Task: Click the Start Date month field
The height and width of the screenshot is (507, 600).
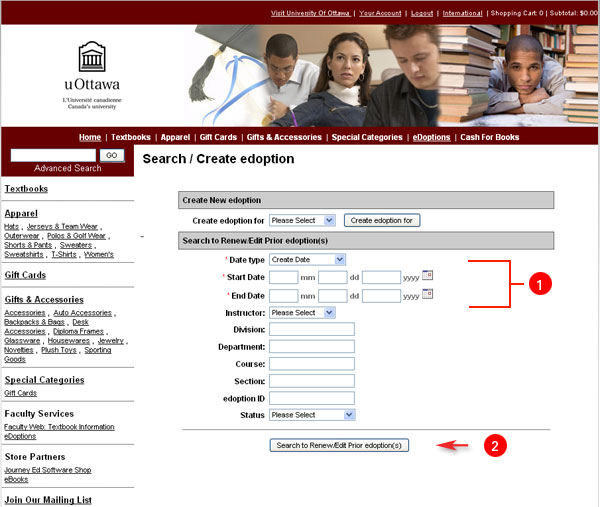Action: (x=283, y=277)
